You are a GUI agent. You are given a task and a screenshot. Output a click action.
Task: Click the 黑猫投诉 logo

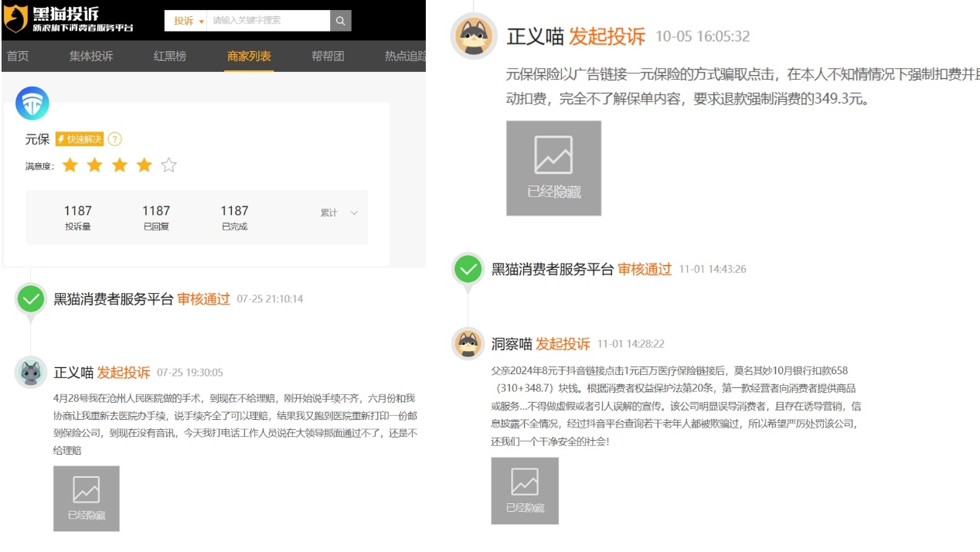(70, 19)
